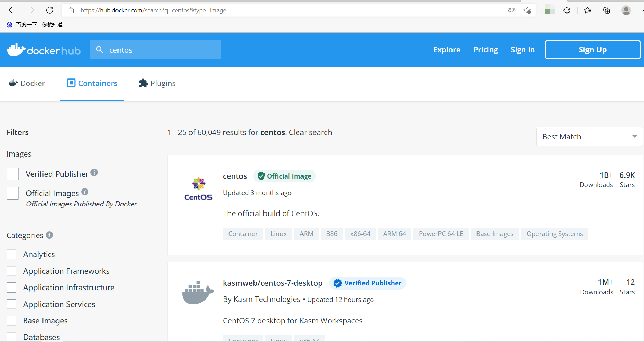Switch to the Containers tab
Image resolution: width=644 pixels, height=342 pixels.
point(92,83)
